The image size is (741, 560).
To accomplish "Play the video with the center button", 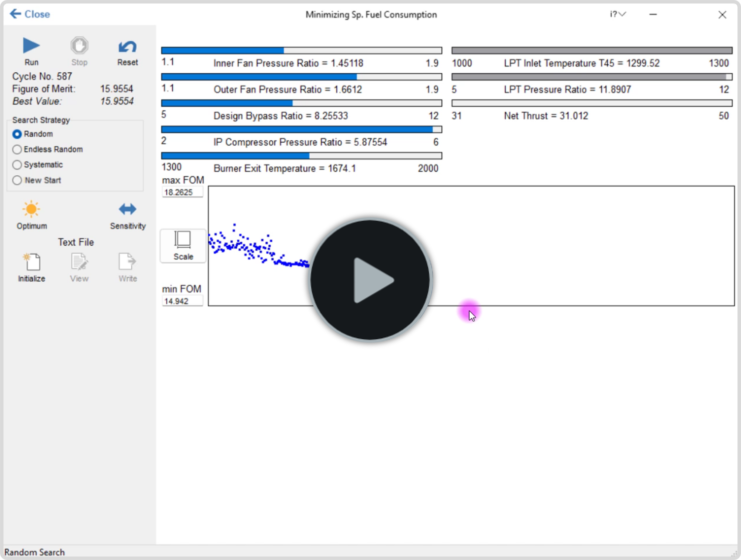I will click(x=370, y=280).
